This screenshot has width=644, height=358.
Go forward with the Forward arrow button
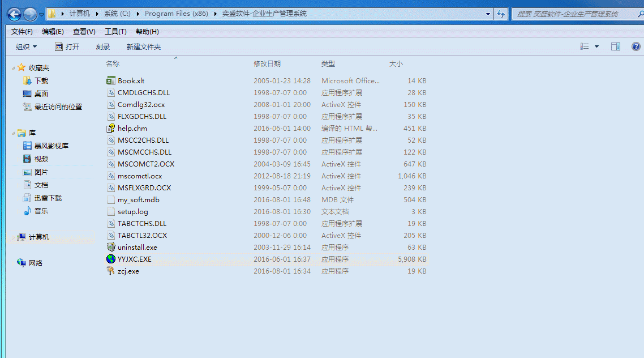click(30, 14)
